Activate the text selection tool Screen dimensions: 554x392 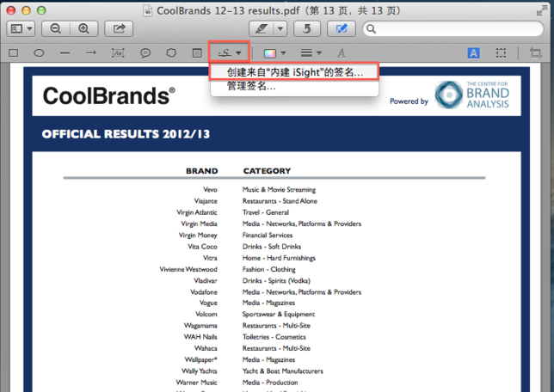tap(473, 53)
